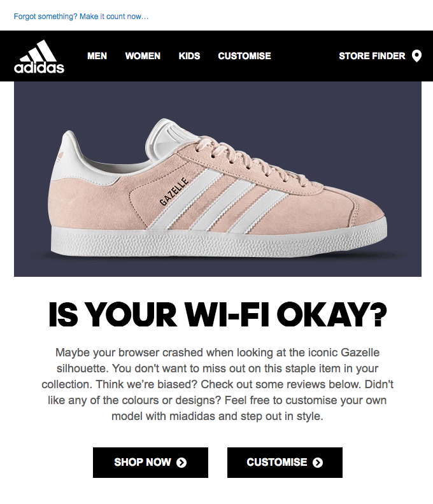Open the Store Finder text link
The height and width of the screenshot is (504, 433).
pos(372,56)
